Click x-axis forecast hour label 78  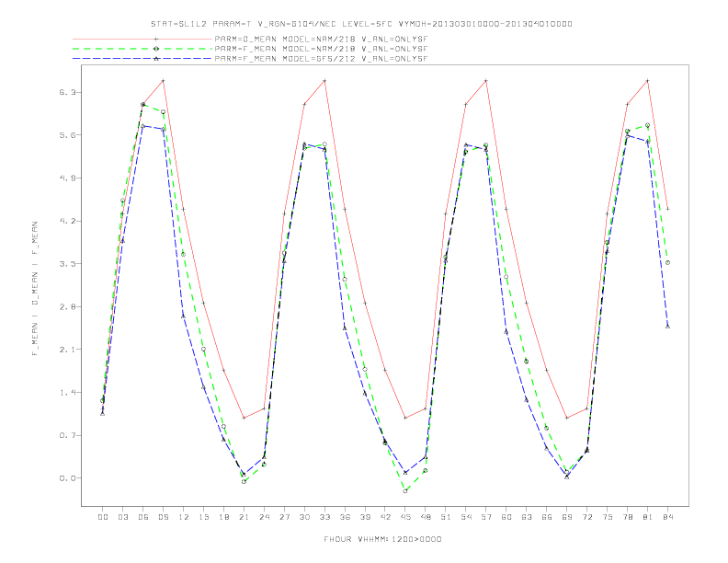(x=628, y=517)
